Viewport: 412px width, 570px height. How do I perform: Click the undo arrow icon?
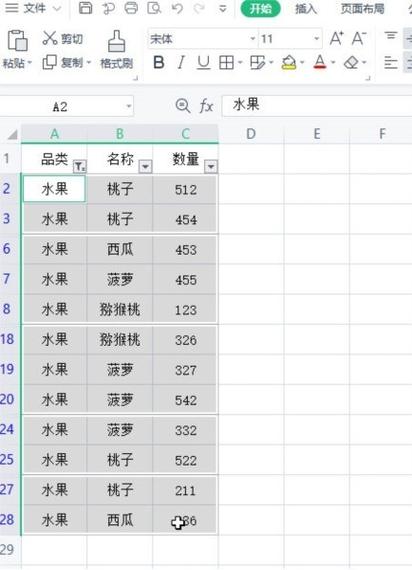177,8
